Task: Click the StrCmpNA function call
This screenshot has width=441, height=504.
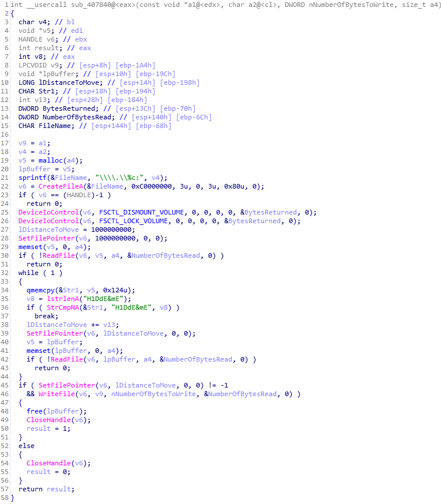Action: (63, 307)
